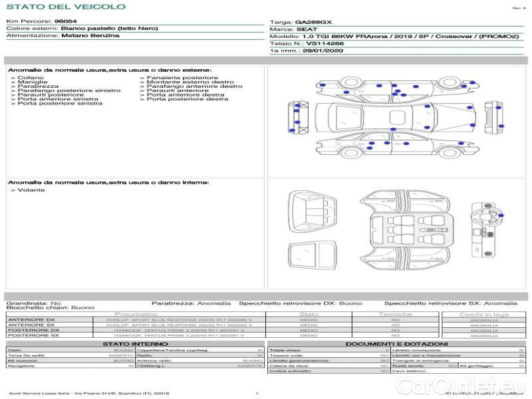The image size is (532, 399).
Task: Click the STATO DEL VEICOLO title
Action: point(65,7)
